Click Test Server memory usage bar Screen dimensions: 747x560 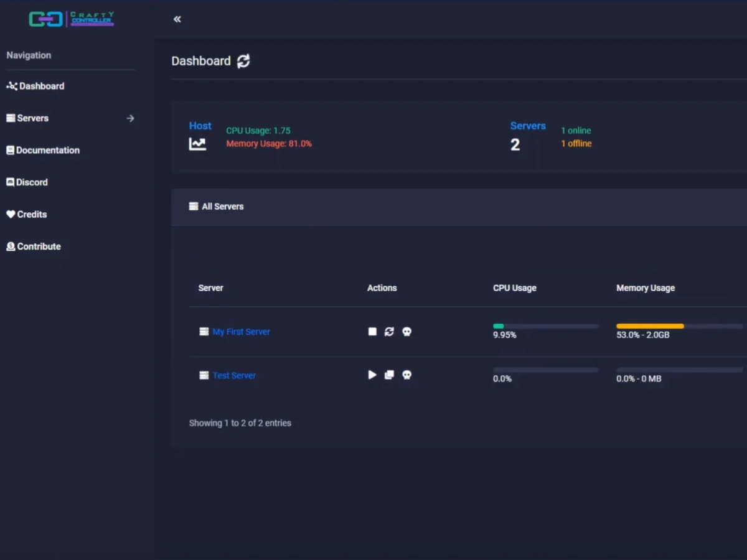click(680, 370)
